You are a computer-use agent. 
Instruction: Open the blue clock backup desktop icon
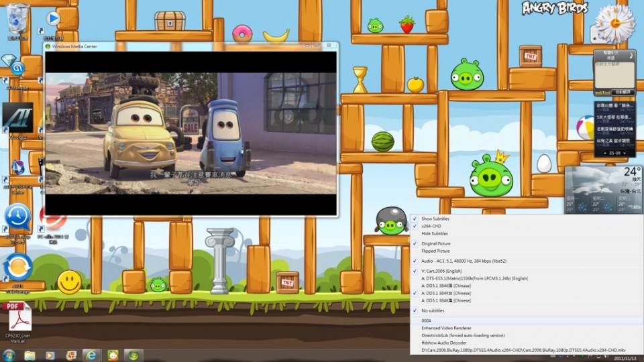click(x=17, y=218)
